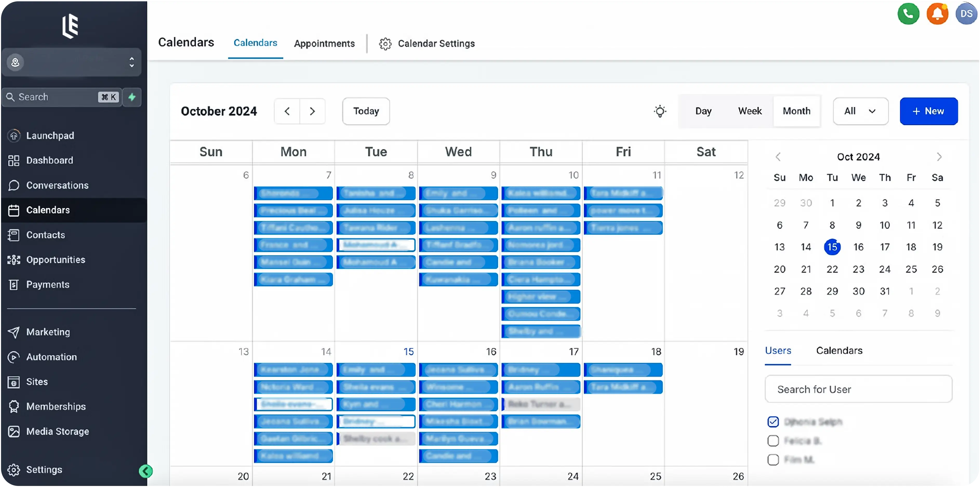Switch to Week view
The height and width of the screenshot is (487, 980).
point(749,111)
